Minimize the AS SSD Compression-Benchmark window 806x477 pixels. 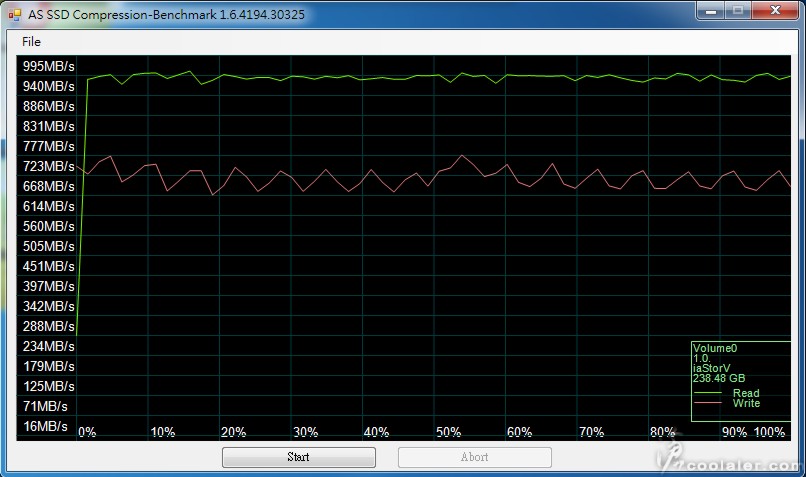[x=711, y=11]
